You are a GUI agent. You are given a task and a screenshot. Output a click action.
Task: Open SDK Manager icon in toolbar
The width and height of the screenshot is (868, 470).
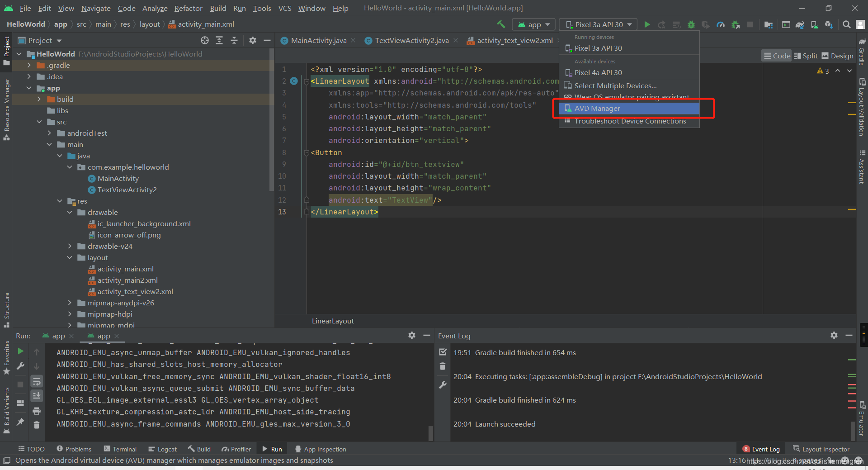pyautogui.click(x=829, y=24)
